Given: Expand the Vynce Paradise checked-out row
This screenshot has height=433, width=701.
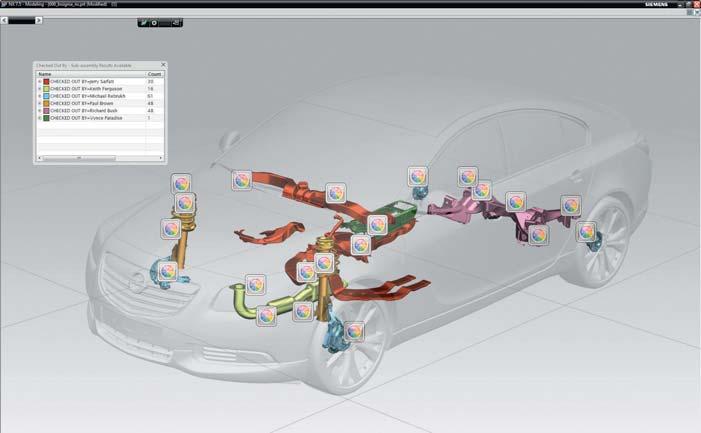Looking at the screenshot, I should pos(39,118).
